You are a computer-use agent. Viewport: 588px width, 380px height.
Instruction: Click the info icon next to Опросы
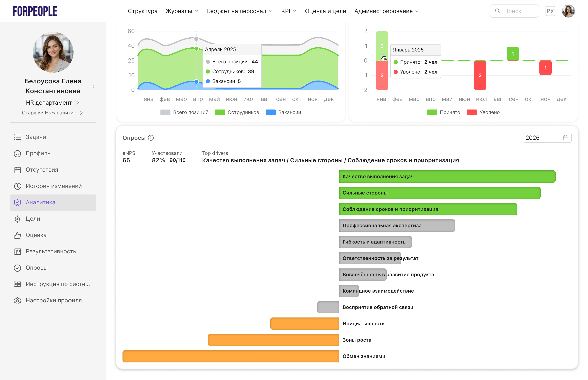point(151,138)
